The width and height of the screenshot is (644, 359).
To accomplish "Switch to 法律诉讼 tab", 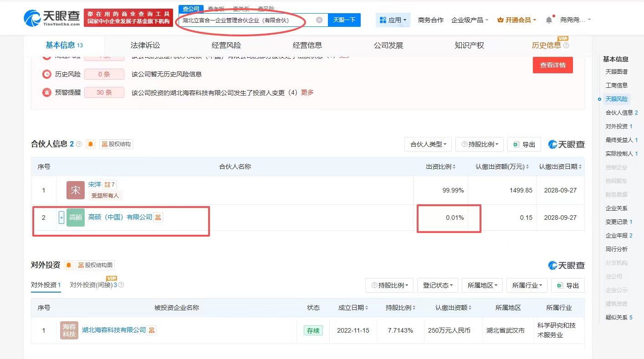I will point(145,45).
